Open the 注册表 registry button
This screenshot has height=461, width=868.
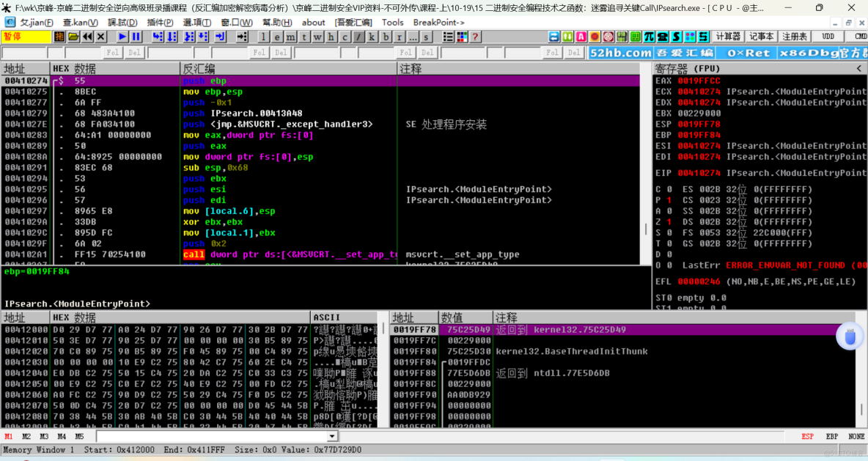(x=795, y=37)
